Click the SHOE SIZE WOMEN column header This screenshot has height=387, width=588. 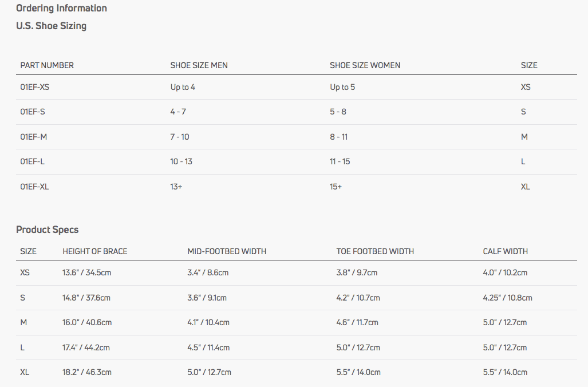[x=365, y=65]
